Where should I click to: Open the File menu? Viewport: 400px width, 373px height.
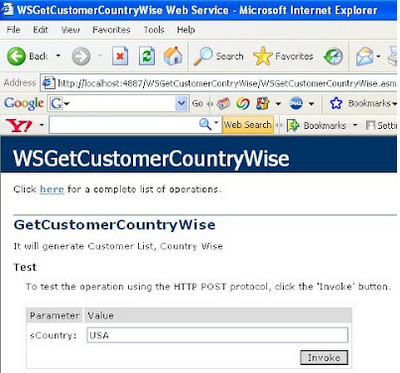tap(13, 30)
